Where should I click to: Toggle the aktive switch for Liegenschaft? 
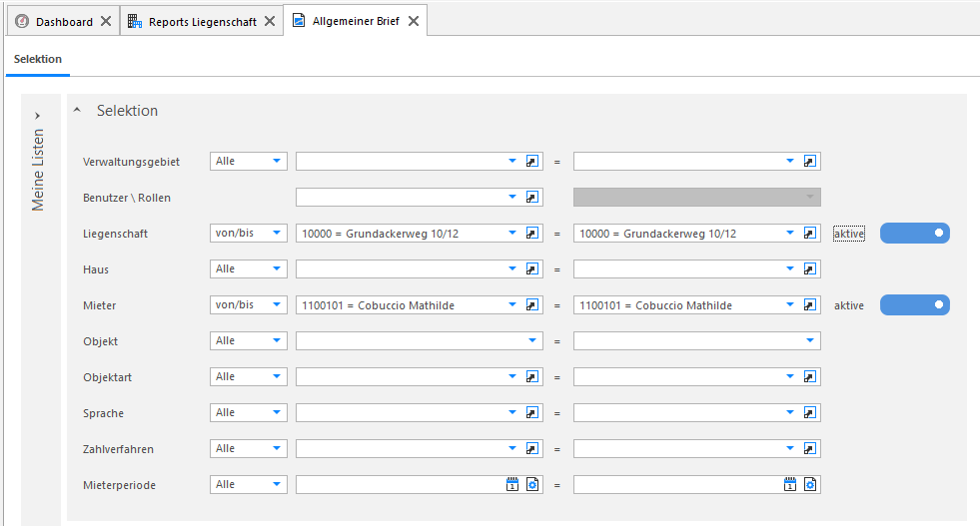[x=914, y=233]
